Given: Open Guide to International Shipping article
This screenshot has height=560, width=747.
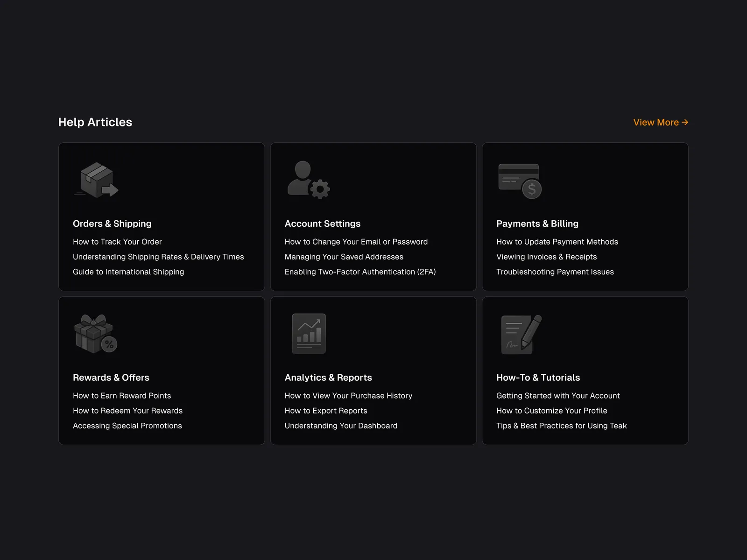Looking at the screenshot, I should pos(128,272).
